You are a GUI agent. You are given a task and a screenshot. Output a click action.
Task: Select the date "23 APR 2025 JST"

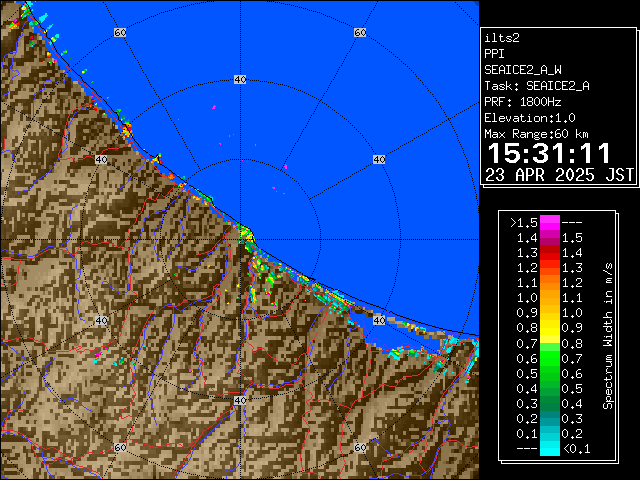[x=559, y=175]
